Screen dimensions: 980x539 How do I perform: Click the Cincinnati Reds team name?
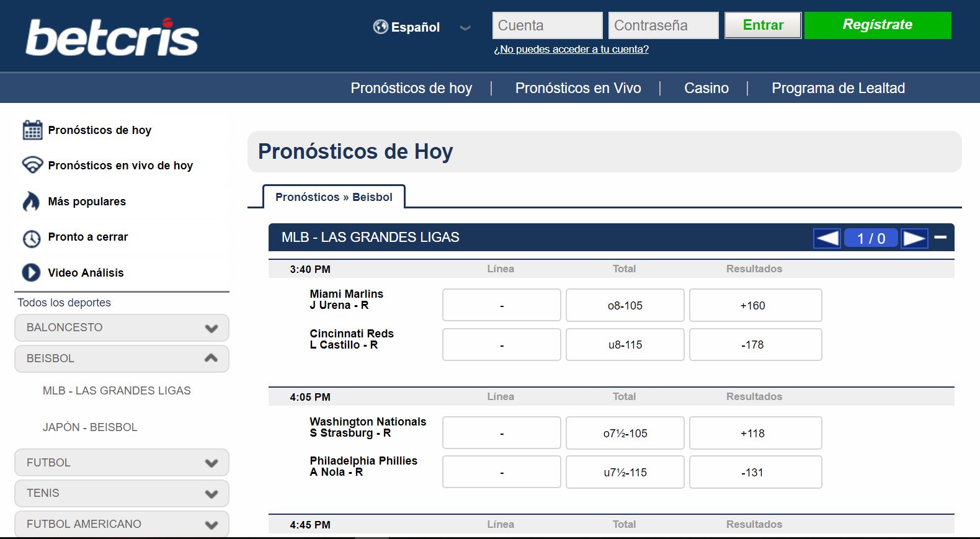pos(352,334)
